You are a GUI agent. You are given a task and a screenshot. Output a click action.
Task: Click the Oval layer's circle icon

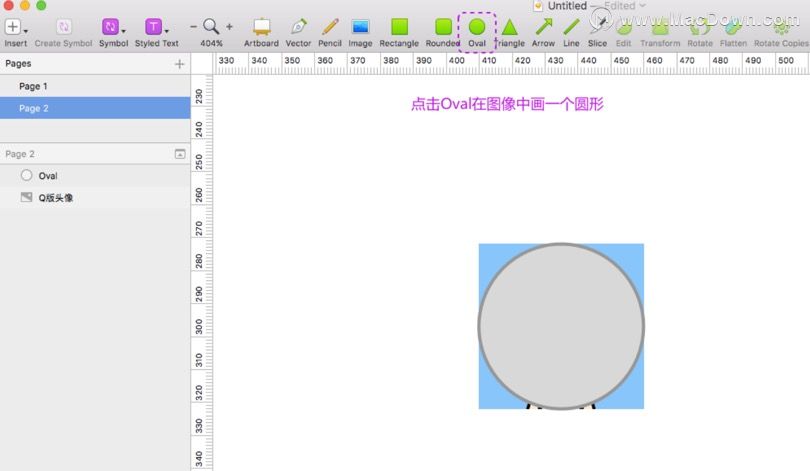[26, 175]
